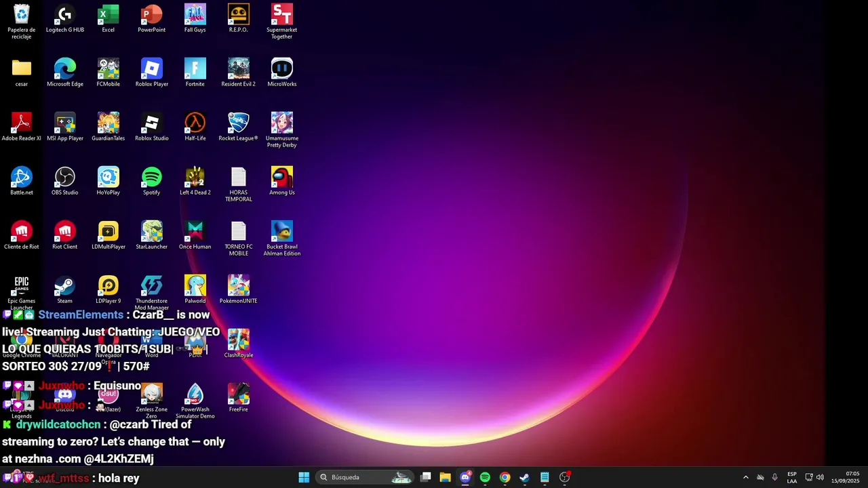The width and height of the screenshot is (868, 488).
Task: Select the Palworld desktop icon
Action: tap(195, 290)
